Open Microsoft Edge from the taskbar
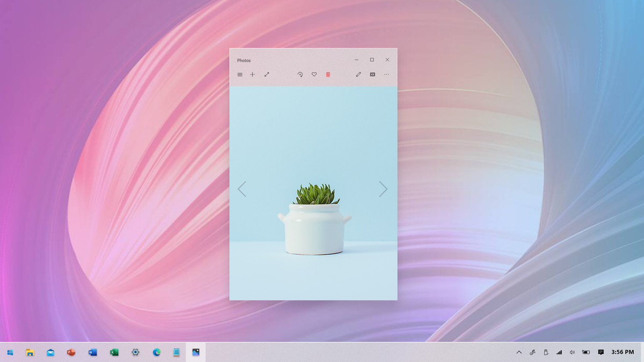Image resolution: width=644 pixels, height=362 pixels. 157,352
